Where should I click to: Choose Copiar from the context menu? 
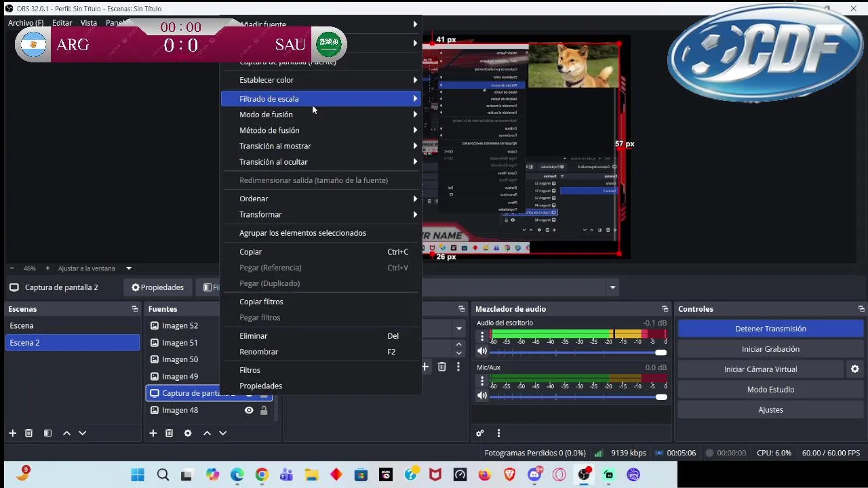pos(321,251)
